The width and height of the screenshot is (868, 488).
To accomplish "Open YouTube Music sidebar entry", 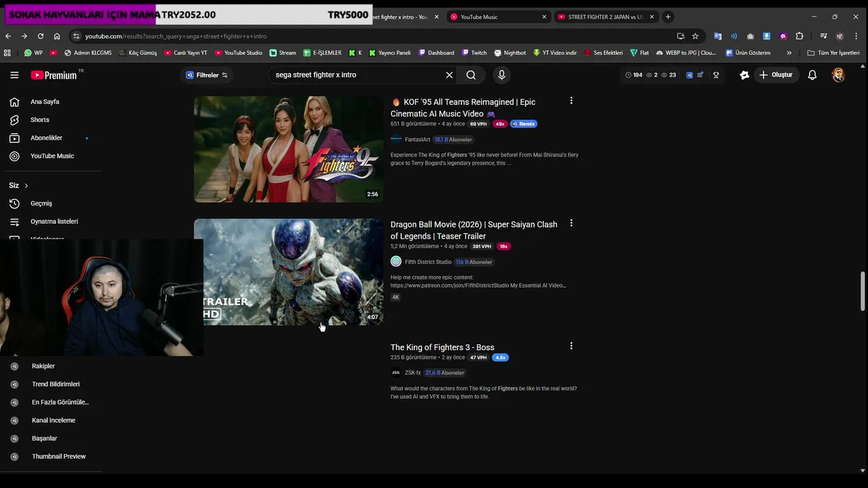I will [x=52, y=156].
